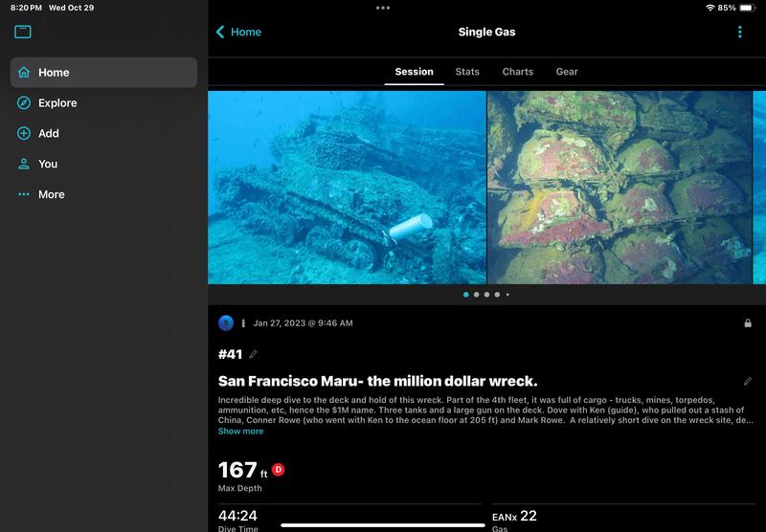
Task: Click the Explore compass icon
Action: pos(23,103)
